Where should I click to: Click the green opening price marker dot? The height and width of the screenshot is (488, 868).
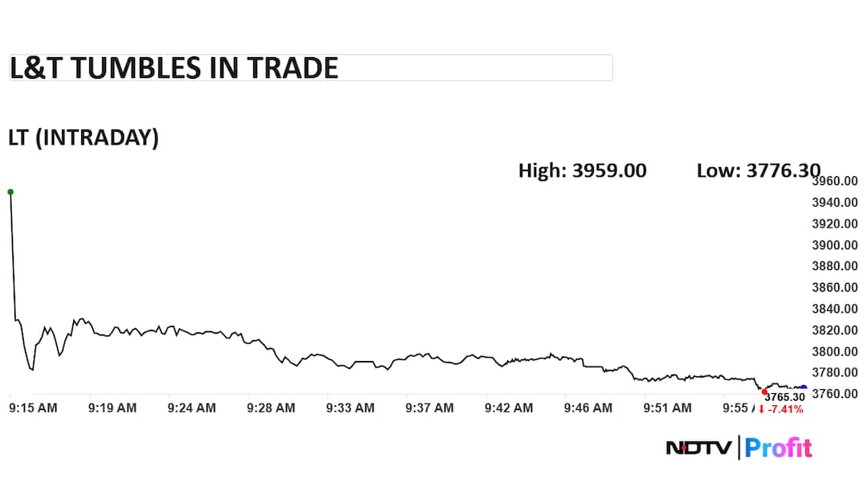click(10, 191)
